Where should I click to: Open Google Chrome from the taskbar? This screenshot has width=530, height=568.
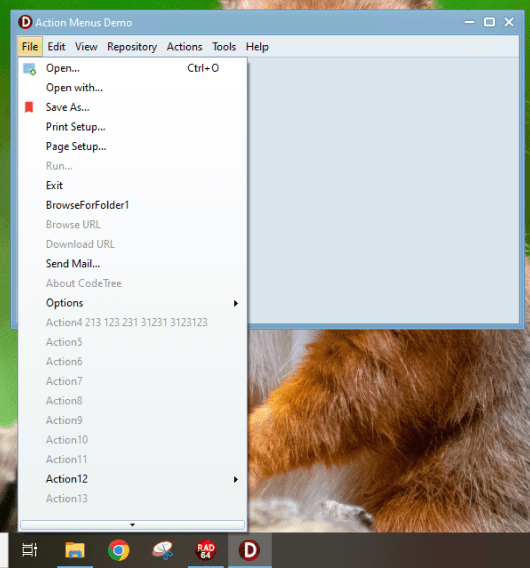pyautogui.click(x=118, y=550)
